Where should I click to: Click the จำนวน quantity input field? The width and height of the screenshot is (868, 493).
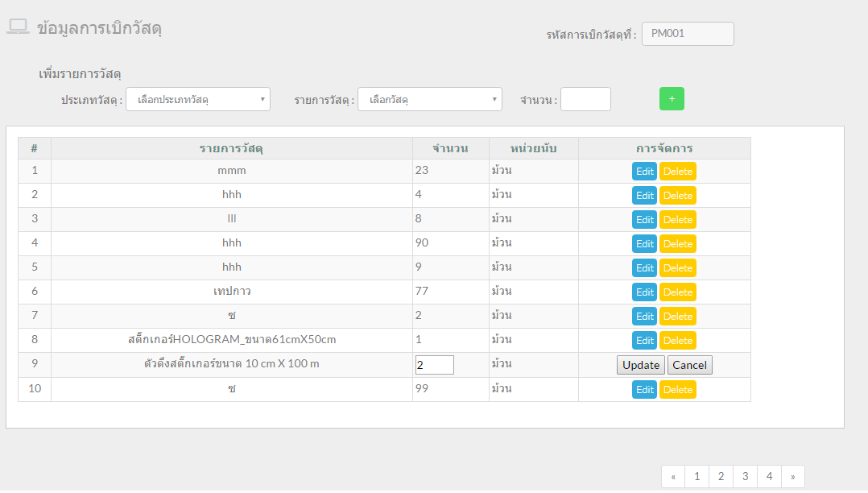point(585,100)
